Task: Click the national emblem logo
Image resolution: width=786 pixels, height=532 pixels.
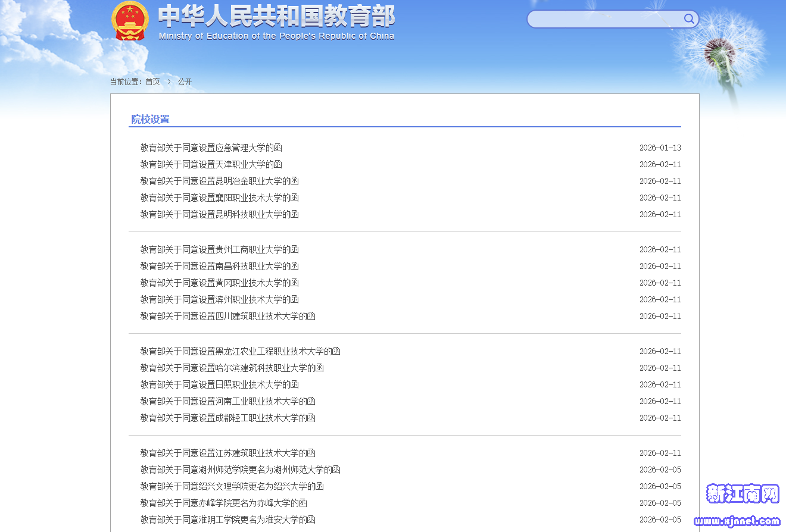Action: point(130,21)
